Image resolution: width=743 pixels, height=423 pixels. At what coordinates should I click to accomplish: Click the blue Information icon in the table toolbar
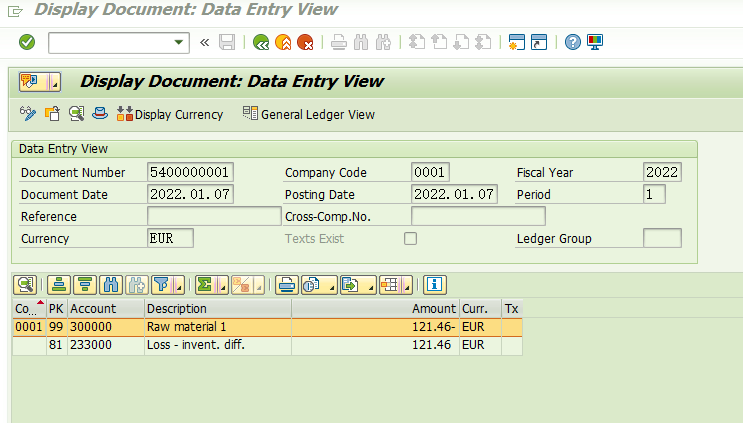(x=435, y=285)
